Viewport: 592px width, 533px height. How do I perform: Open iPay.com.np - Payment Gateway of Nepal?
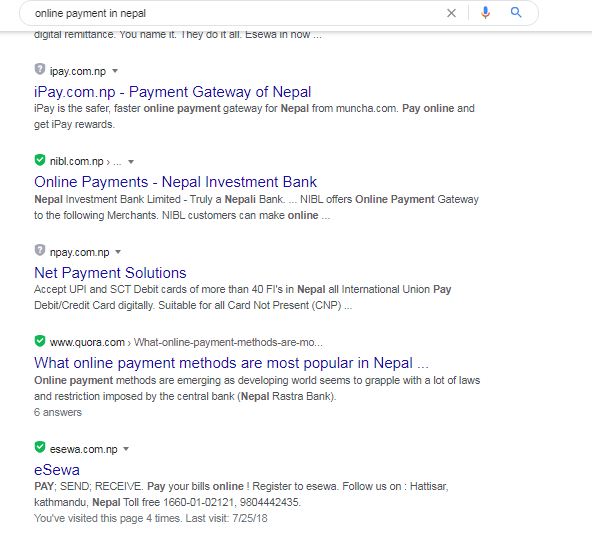coord(173,92)
